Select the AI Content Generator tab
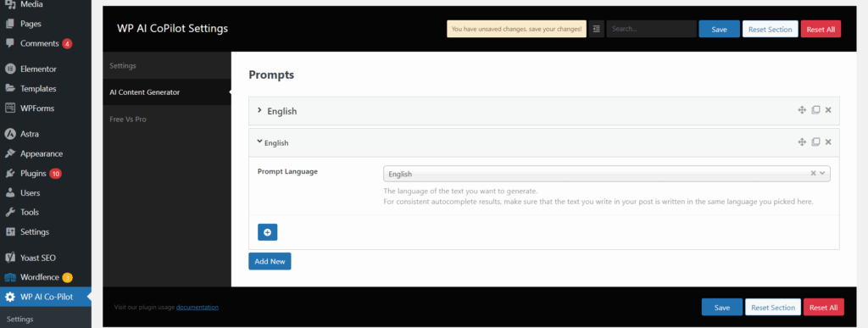This screenshot has width=868, height=328. [x=167, y=92]
